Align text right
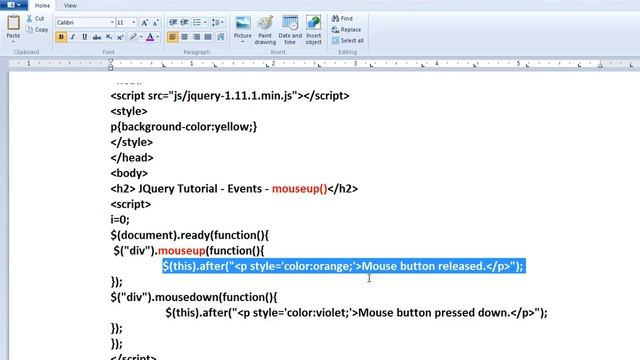The width and height of the screenshot is (640, 360). (x=196, y=37)
